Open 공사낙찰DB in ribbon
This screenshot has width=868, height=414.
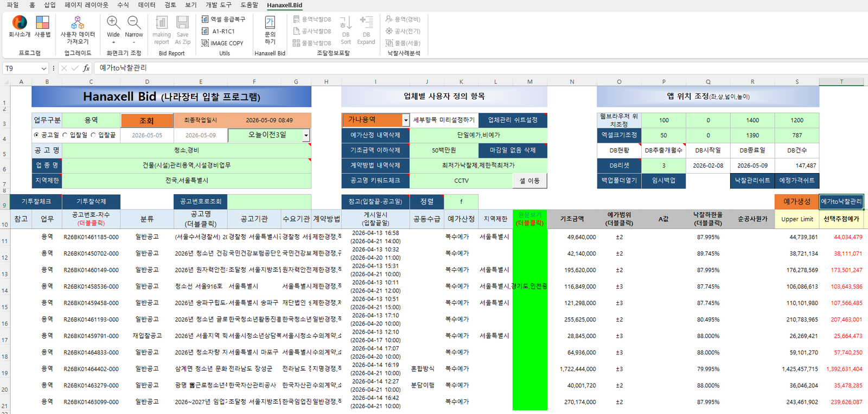coord(312,31)
